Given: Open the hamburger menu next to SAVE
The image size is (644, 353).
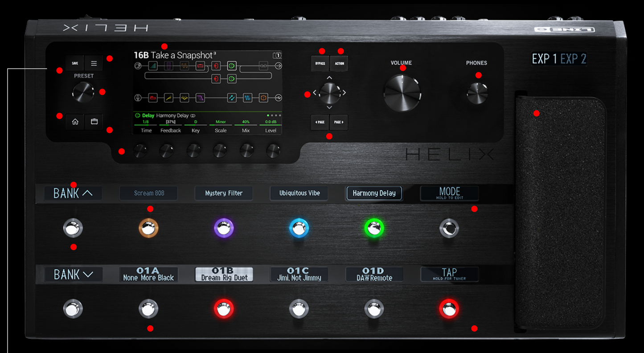Looking at the screenshot, I should tap(94, 63).
